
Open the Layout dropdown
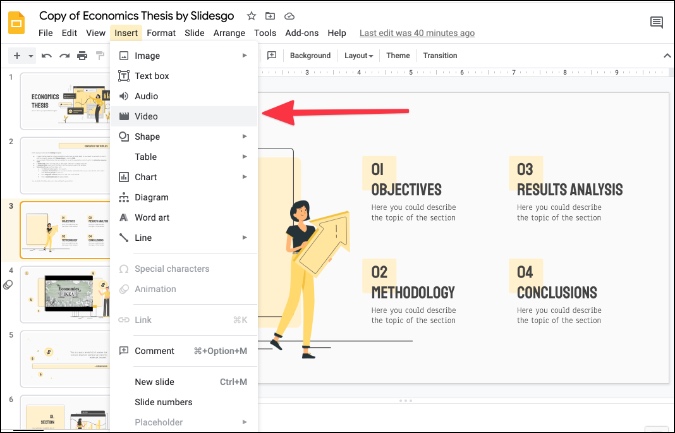[x=358, y=56]
